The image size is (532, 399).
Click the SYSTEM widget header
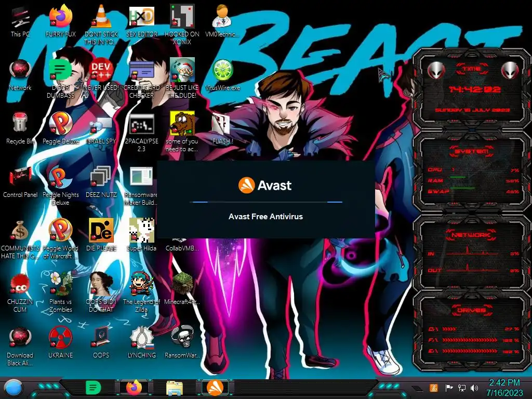coord(472,151)
